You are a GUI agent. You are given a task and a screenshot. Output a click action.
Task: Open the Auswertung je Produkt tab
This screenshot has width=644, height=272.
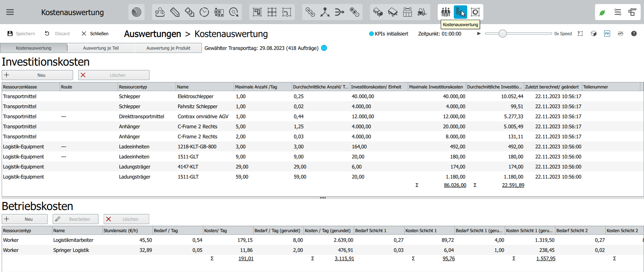168,48
